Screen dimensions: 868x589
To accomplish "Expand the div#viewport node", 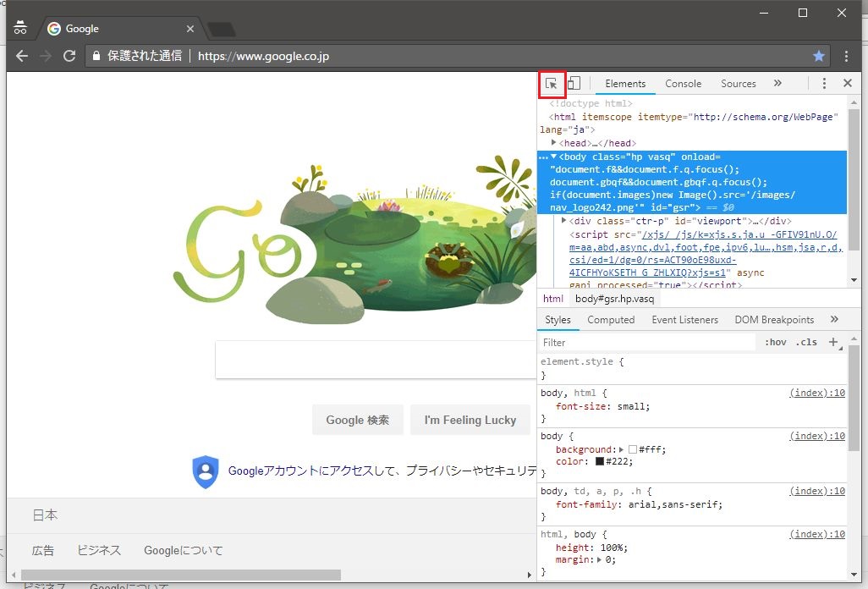I will click(563, 220).
